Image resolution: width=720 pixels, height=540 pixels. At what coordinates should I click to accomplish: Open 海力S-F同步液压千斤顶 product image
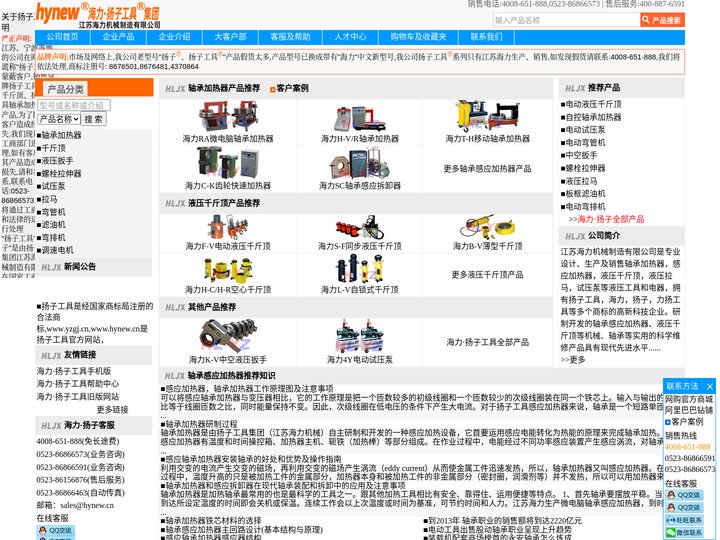coord(360,228)
